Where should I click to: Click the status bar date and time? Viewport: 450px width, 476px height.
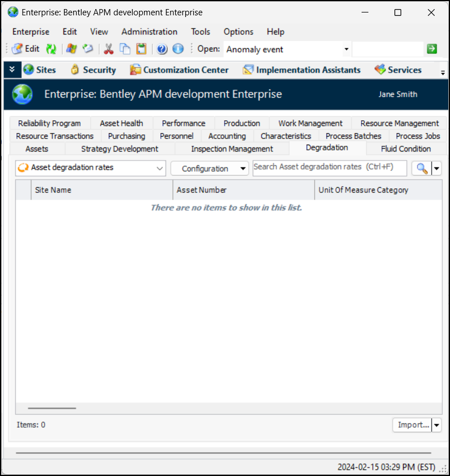387,467
